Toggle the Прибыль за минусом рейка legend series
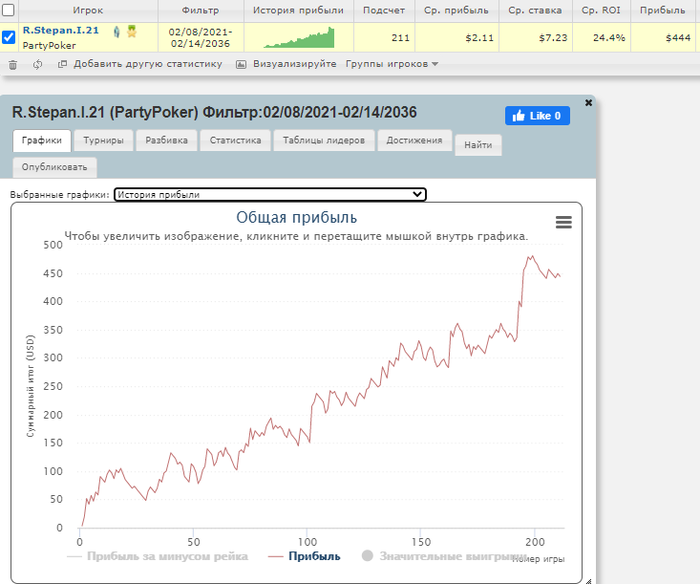 click(158, 556)
